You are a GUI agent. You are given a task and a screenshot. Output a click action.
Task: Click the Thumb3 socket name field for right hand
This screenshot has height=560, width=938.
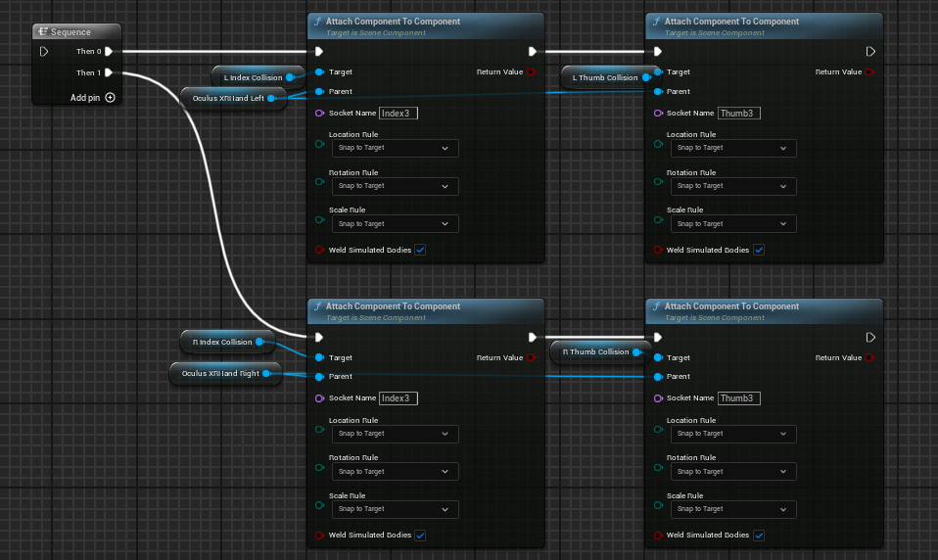click(739, 398)
